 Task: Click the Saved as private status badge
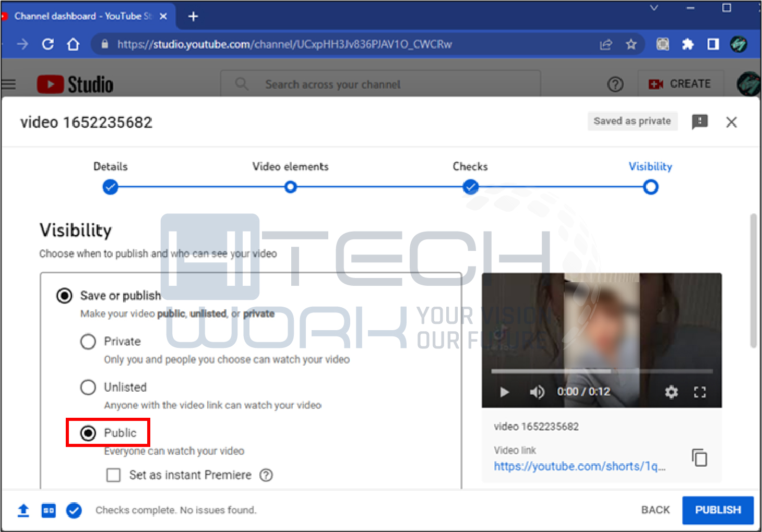point(632,121)
